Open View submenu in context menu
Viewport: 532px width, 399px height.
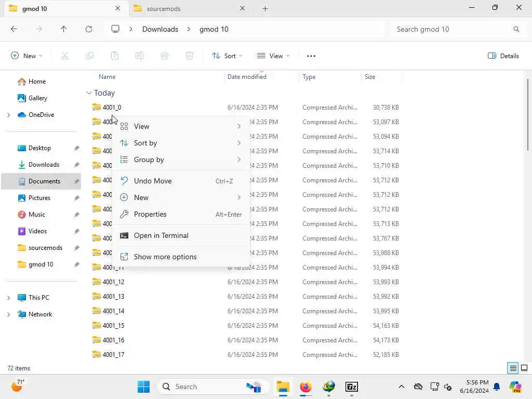coord(181,126)
